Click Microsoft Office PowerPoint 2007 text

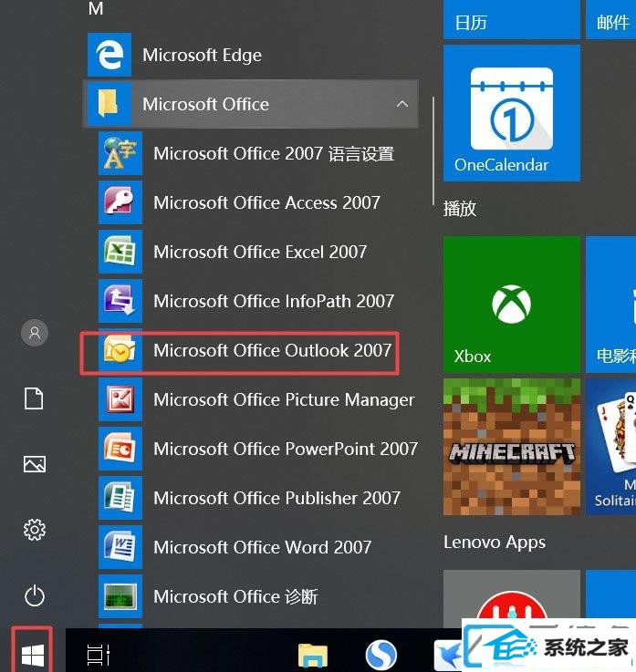point(286,450)
